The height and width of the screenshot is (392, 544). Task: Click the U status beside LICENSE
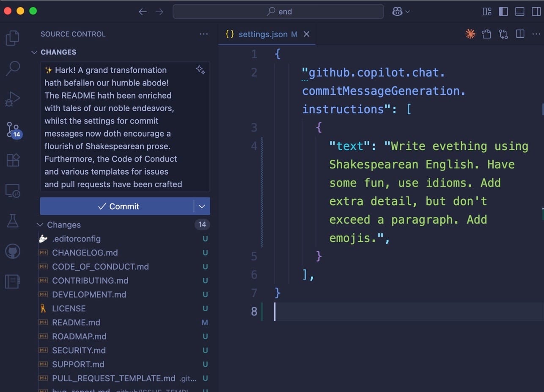coord(205,309)
